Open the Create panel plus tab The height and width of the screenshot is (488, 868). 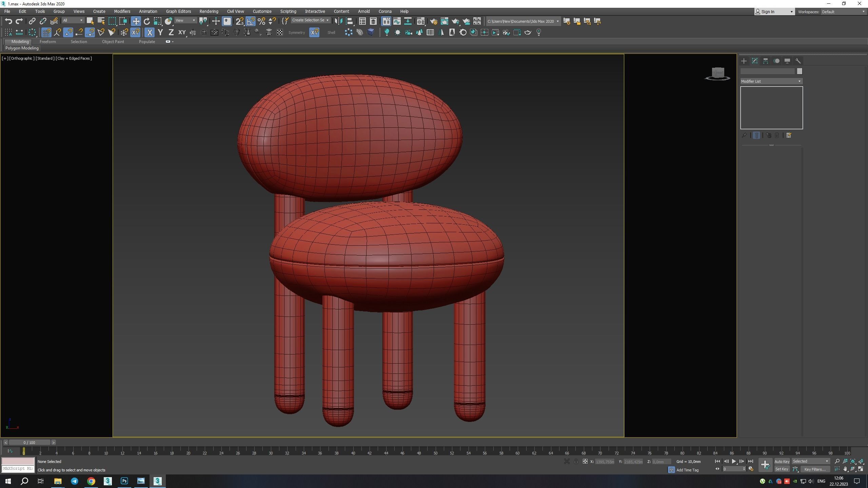pyautogui.click(x=744, y=61)
